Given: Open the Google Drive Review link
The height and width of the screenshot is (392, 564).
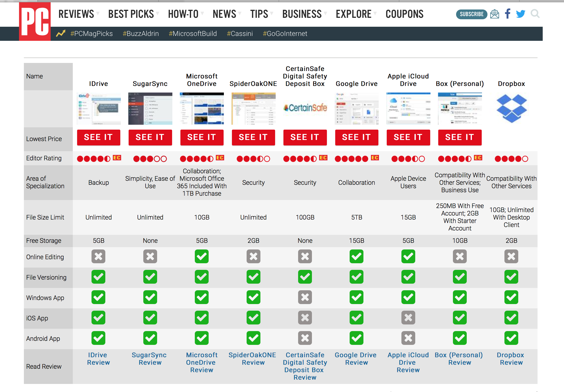Looking at the screenshot, I should (x=356, y=359).
